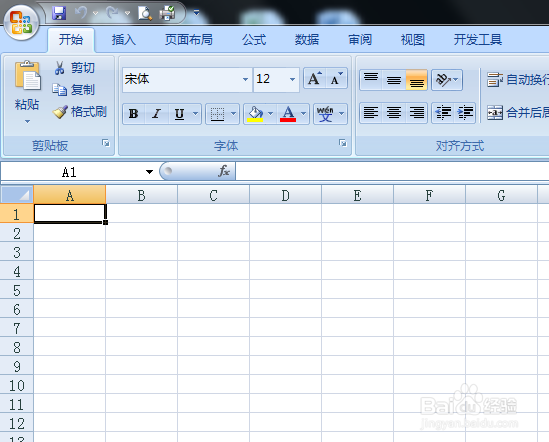Open the 公式 tab
Screen dimensions: 549x442
[254, 40]
